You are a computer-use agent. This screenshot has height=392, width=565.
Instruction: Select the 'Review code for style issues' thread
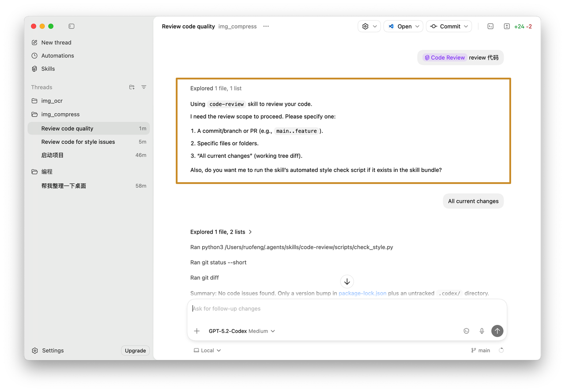(78, 142)
